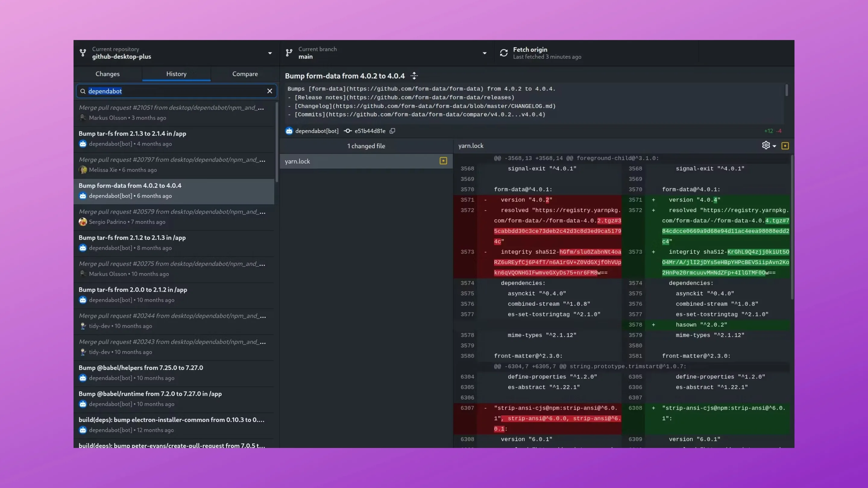Click Fetch origin button
Viewport: 868px width, 488px height.
coord(596,53)
